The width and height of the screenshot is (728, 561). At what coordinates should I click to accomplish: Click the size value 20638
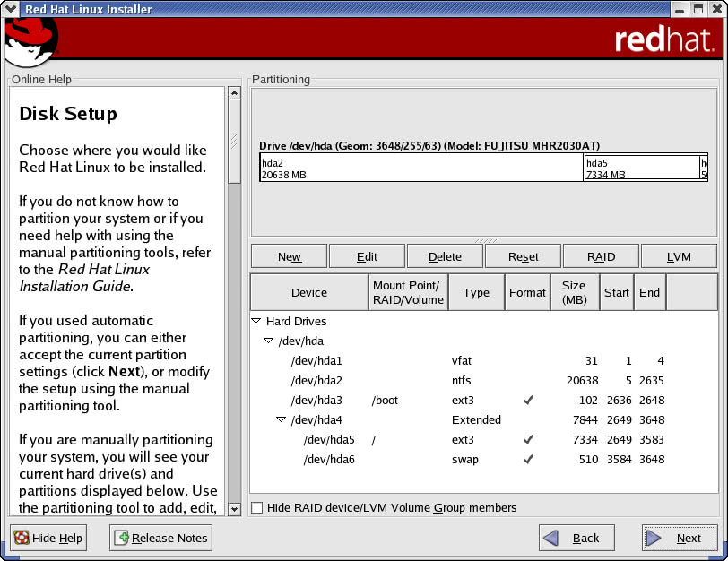coord(582,381)
